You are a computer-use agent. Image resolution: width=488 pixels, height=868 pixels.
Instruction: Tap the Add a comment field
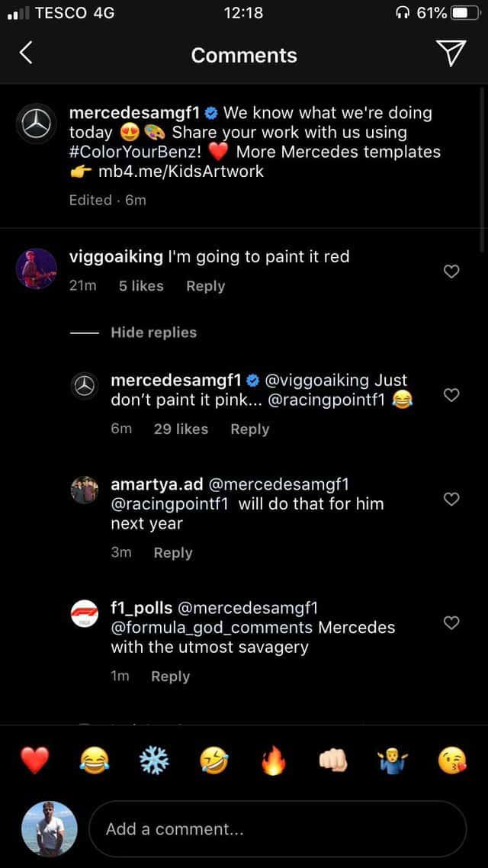(277, 829)
